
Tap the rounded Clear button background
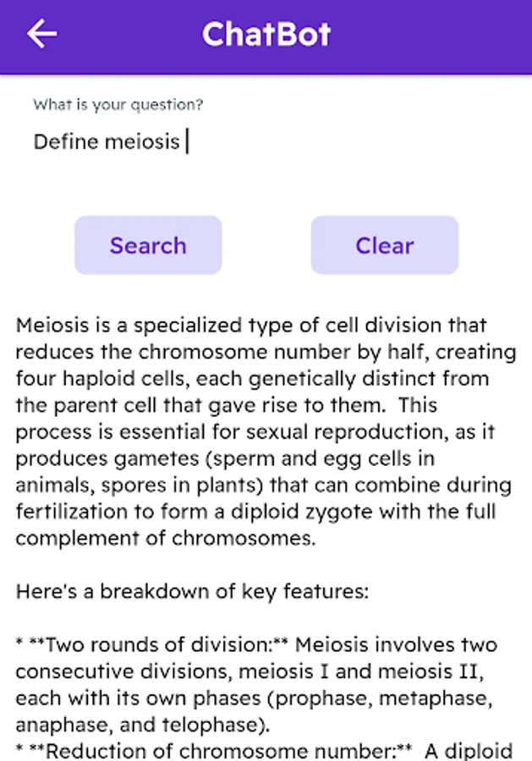click(385, 245)
